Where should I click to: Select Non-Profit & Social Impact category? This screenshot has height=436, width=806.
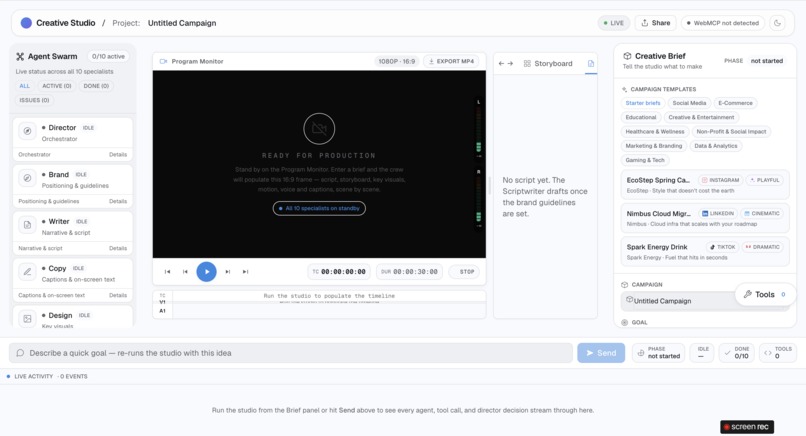pyautogui.click(x=731, y=132)
